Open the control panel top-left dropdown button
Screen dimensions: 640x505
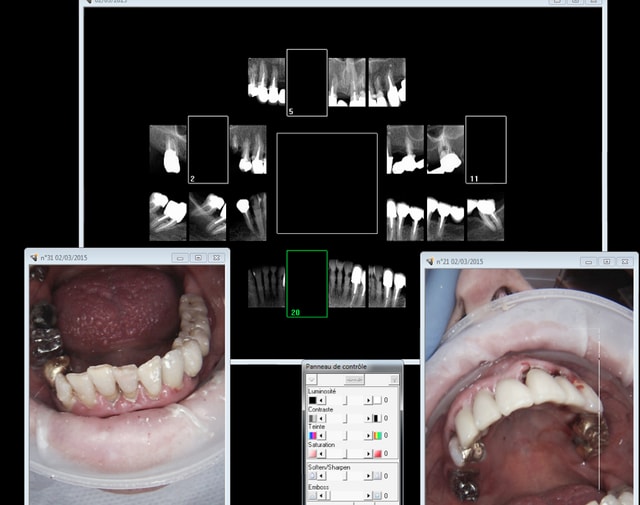(x=312, y=380)
